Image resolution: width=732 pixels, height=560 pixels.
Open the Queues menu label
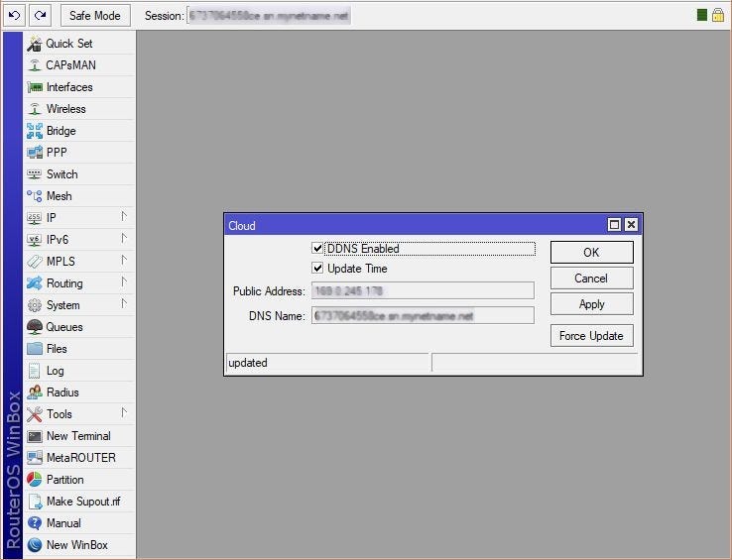point(64,327)
